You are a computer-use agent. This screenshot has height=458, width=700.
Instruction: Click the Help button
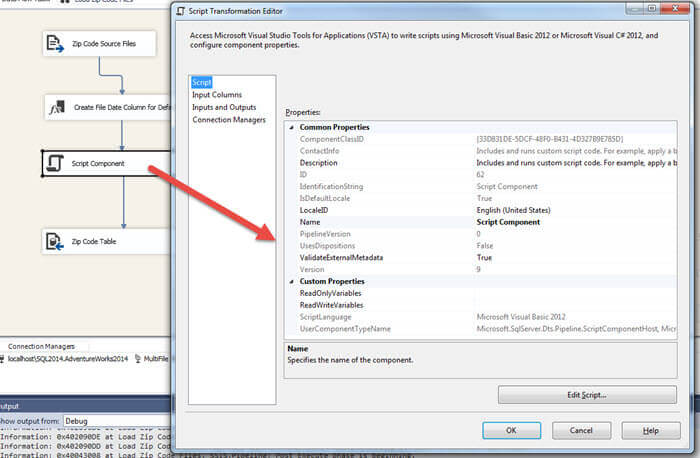point(651,430)
